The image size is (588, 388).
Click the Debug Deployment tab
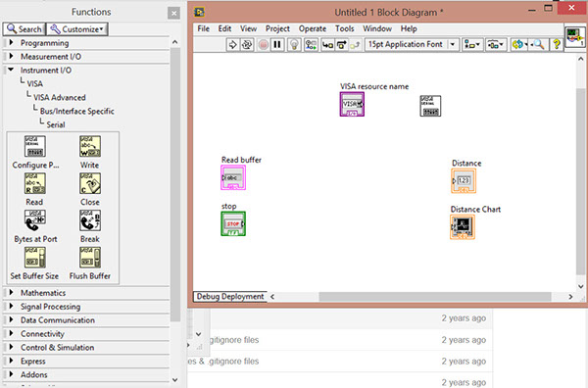tap(230, 297)
